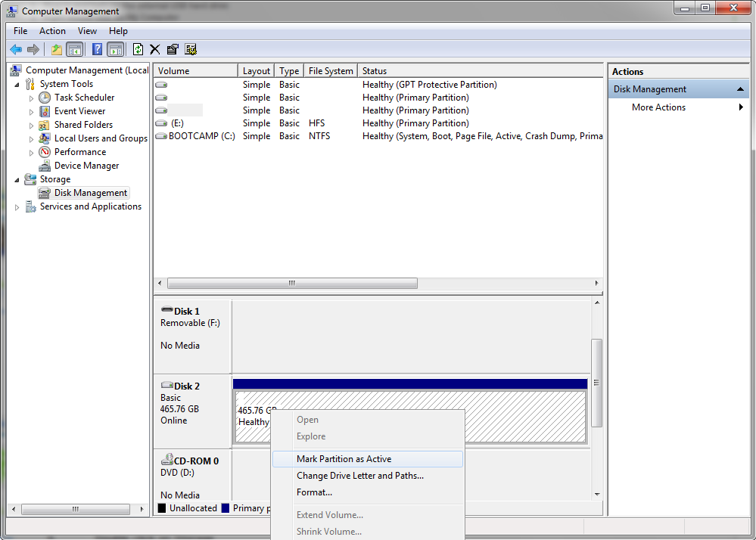Toggle the Show/Hide Console Tree button
This screenshot has height=540, width=756.
[x=74, y=49]
